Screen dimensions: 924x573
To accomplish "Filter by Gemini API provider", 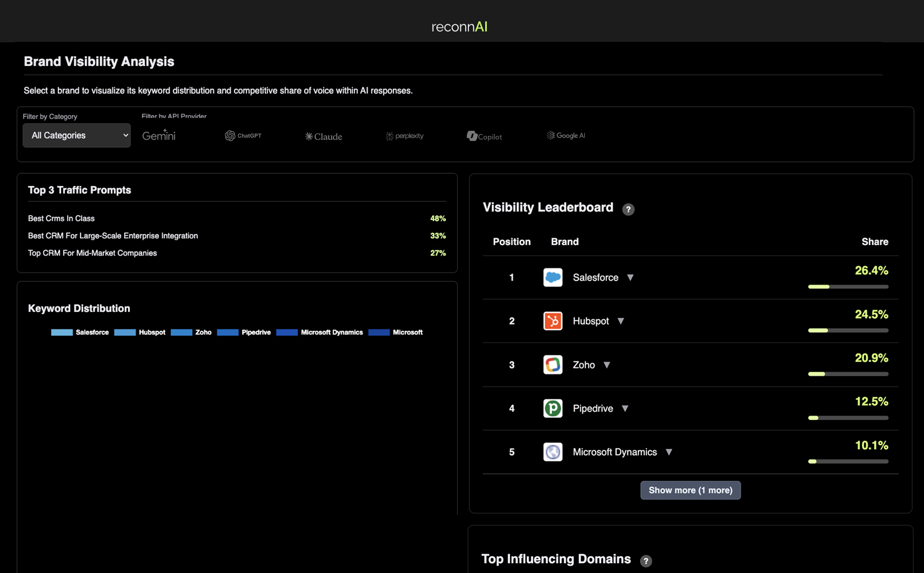I will [x=159, y=136].
